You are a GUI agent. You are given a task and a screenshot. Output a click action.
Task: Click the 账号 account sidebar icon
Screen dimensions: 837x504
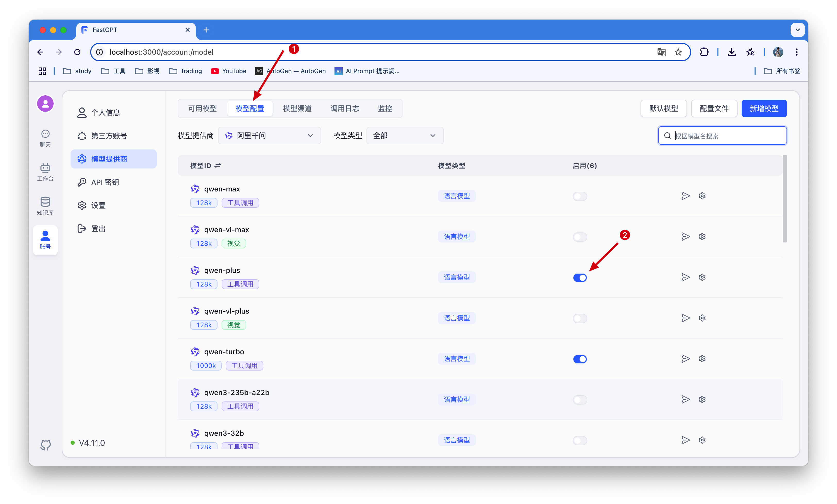pyautogui.click(x=45, y=240)
